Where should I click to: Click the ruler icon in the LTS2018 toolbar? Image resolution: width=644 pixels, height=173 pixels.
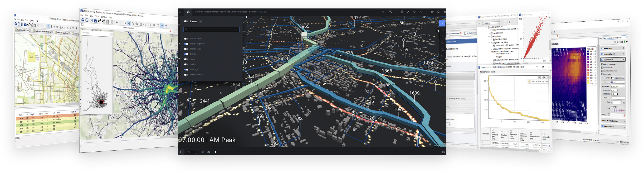pos(147,25)
